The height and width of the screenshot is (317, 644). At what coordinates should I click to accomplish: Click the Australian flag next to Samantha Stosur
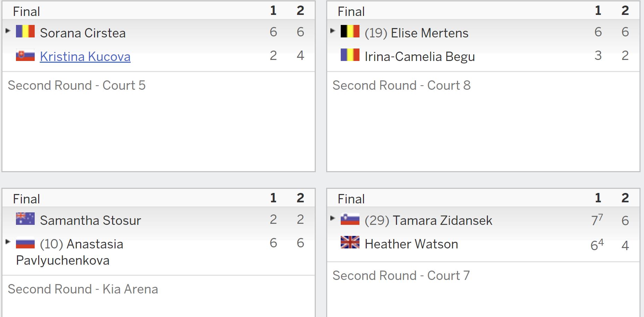(25, 219)
